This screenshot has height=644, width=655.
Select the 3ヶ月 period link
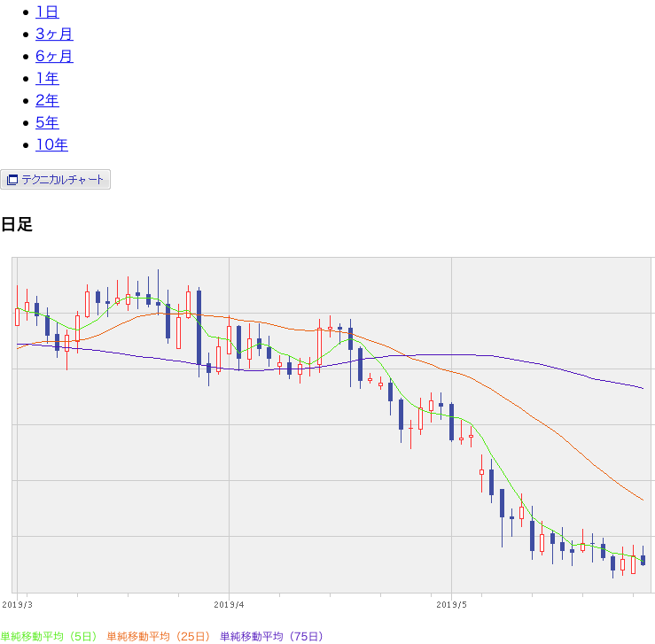54,35
